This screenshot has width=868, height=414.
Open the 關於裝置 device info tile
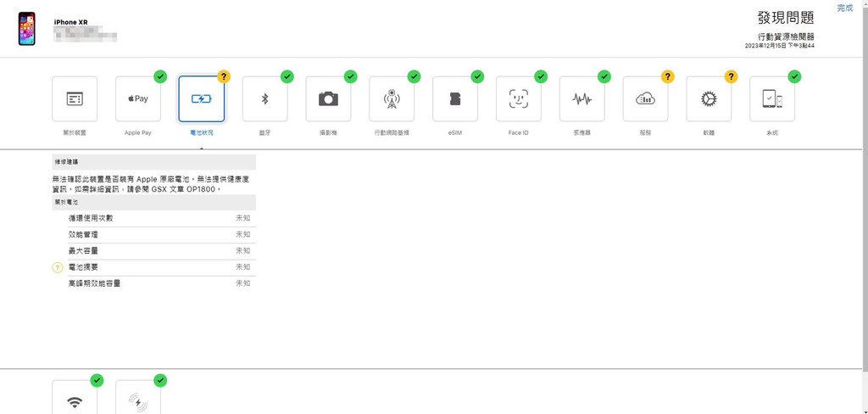[x=75, y=99]
